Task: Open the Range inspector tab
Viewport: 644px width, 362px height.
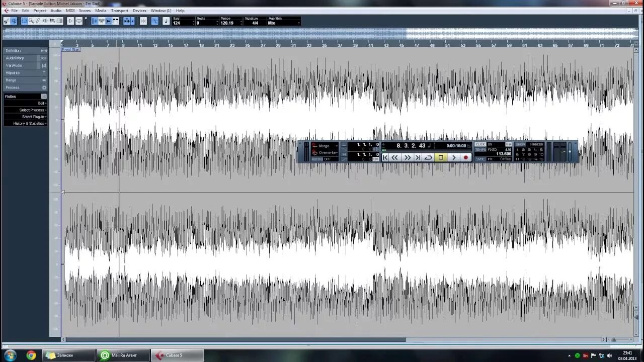Action: (x=26, y=80)
